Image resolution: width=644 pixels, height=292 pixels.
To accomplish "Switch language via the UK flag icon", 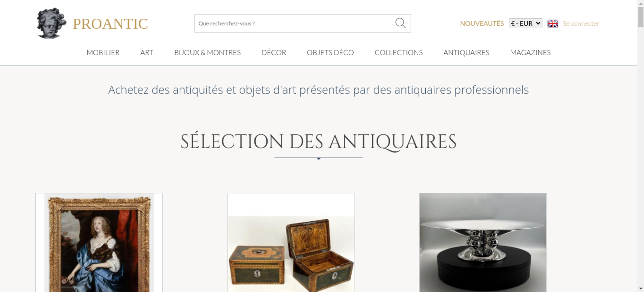I will [553, 23].
